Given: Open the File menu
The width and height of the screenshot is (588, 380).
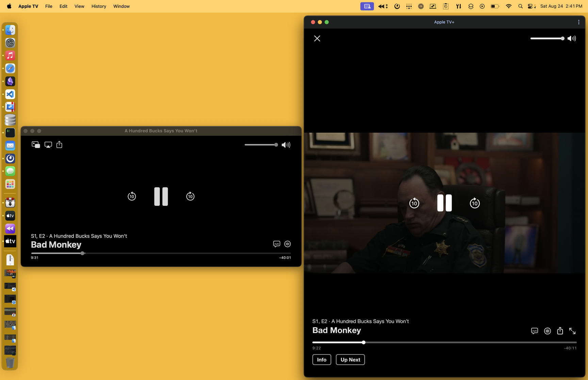Looking at the screenshot, I should pos(49,6).
